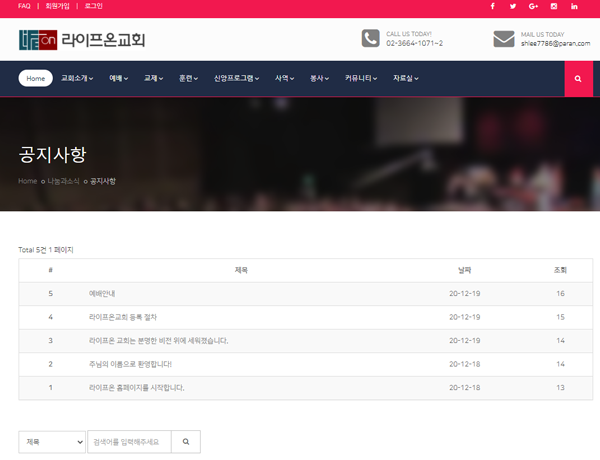Click the Home breadcrumb link
Viewport: 600px width, 460px height.
[28, 181]
